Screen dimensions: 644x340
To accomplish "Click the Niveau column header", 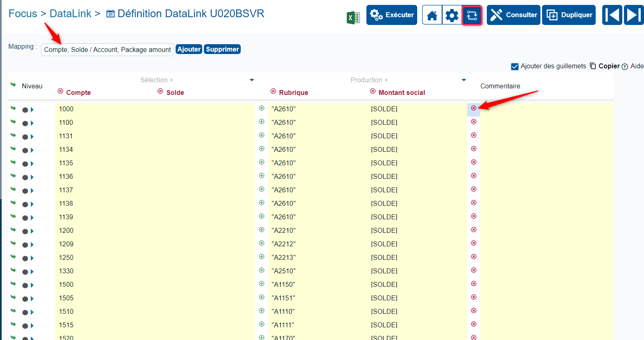I will (x=32, y=86).
